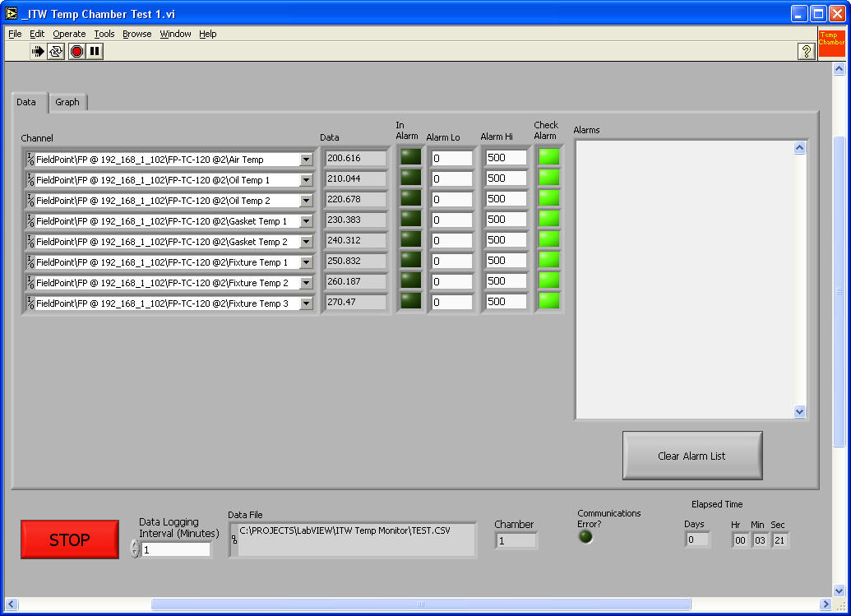Click the Run Continuously icon
851x616 pixels.
point(56,52)
